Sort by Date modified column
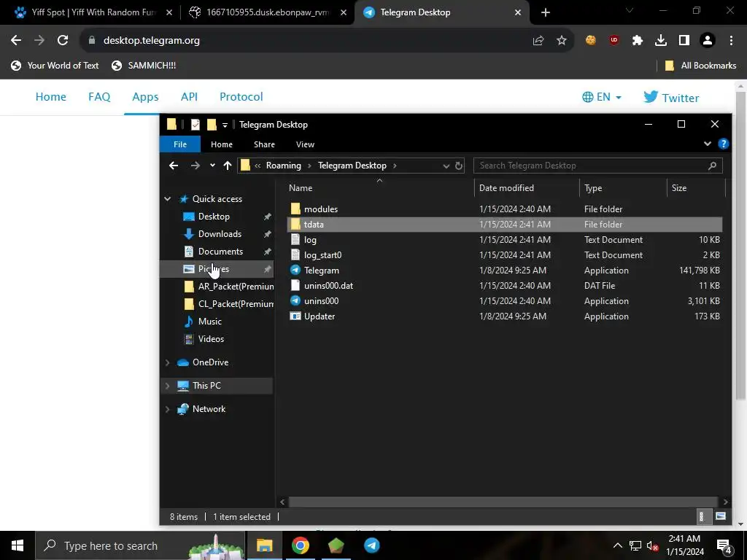The height and width of the screenshot is (560, 747). pos(506,188)
